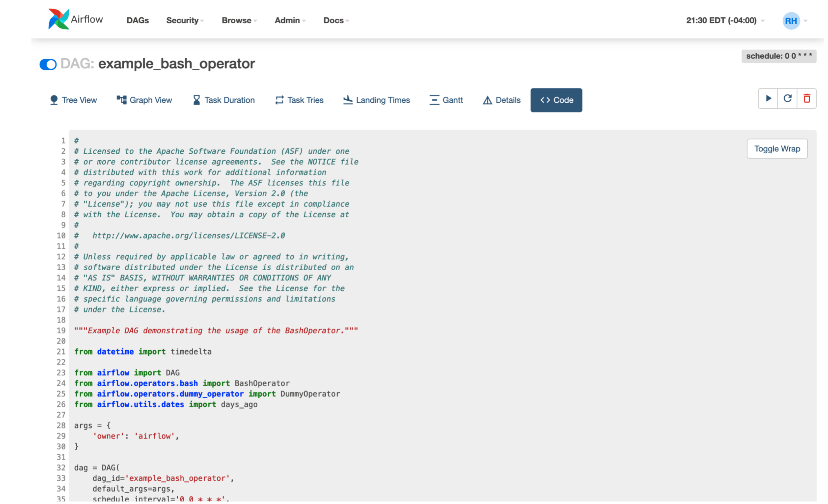Click the RH user avatar

pos(791,21)
